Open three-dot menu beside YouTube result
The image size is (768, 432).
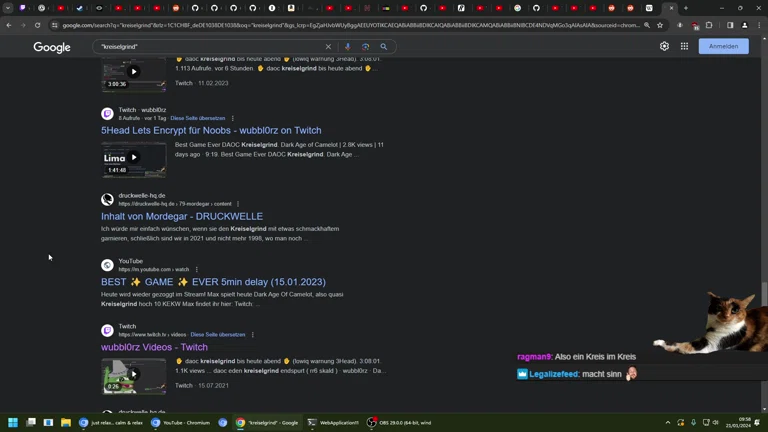click(196, 269)
